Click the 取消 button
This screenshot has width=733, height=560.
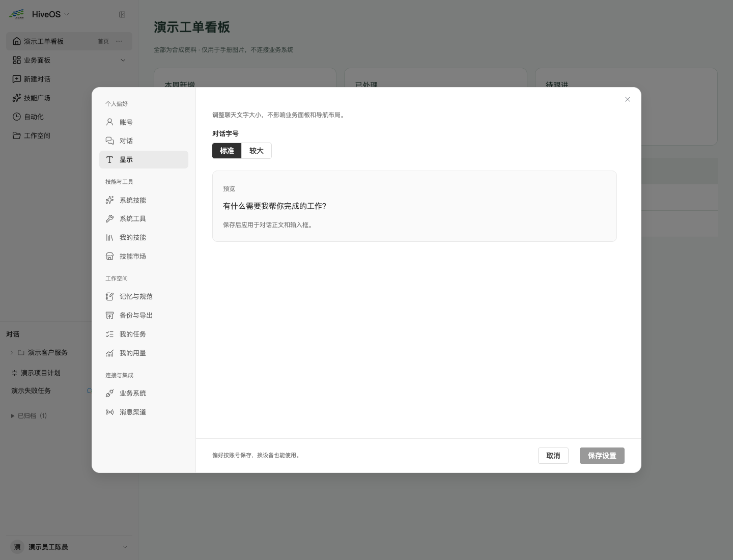click(x=553, y=456)
